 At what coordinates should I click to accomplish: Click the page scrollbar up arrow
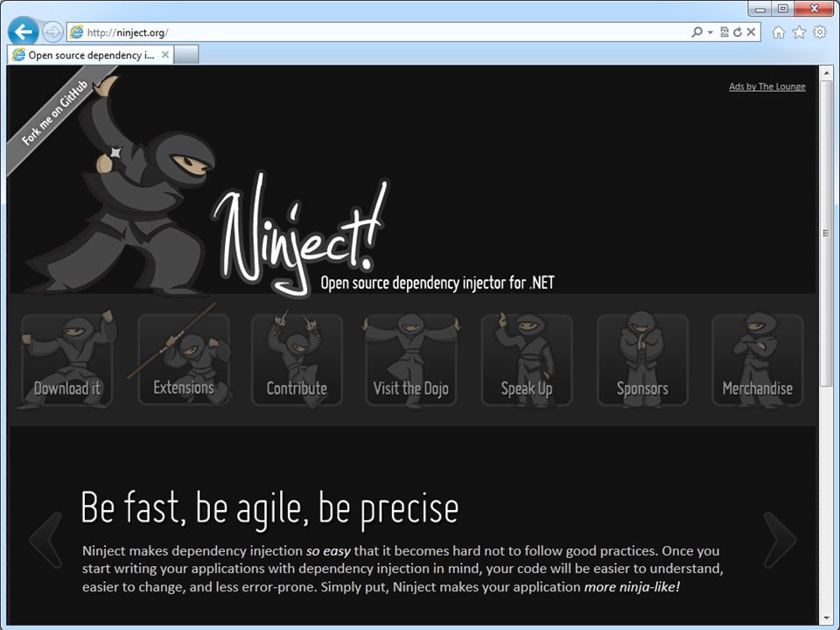click(825, 72)
